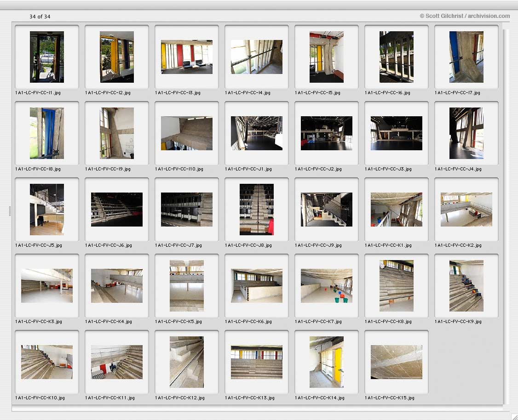Screen dimensions: 518x420
Task: Select thumbnail 1A1-LC-FV-CC-J1.jpg
Action: (x=257, y=133)
